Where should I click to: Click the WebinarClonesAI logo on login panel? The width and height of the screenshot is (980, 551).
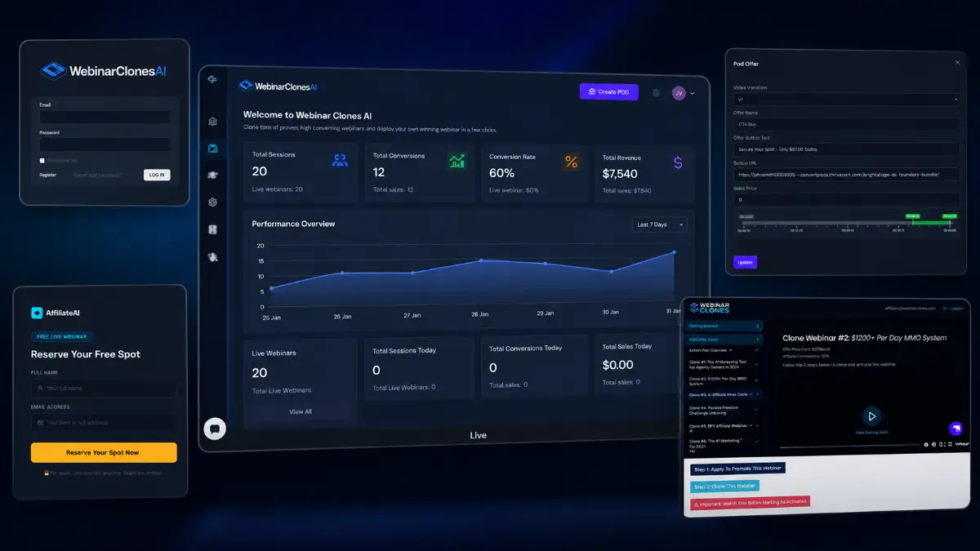[x=104, y=71]
